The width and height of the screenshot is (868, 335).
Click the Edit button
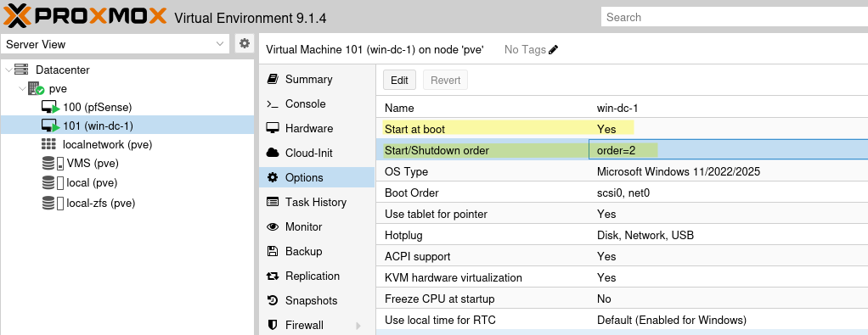click(x=399, y=81)
